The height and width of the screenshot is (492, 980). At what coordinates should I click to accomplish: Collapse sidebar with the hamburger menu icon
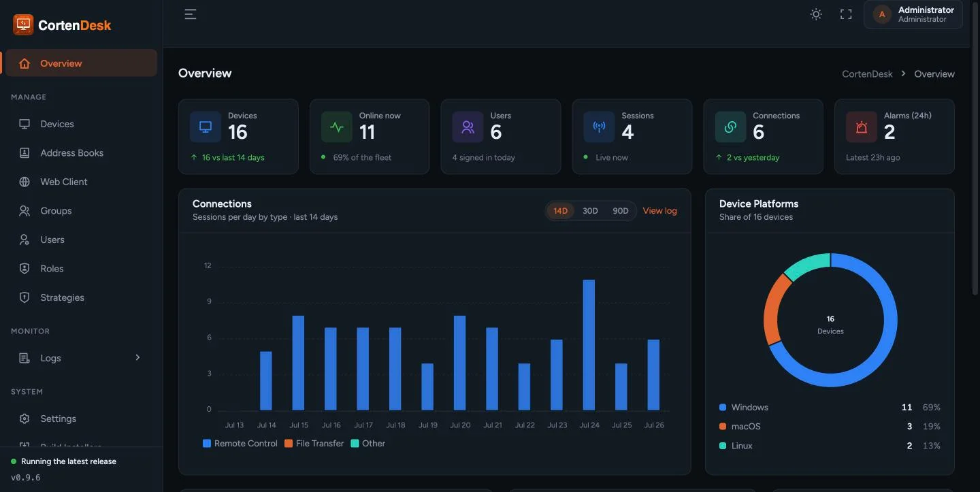pos(191,14)
